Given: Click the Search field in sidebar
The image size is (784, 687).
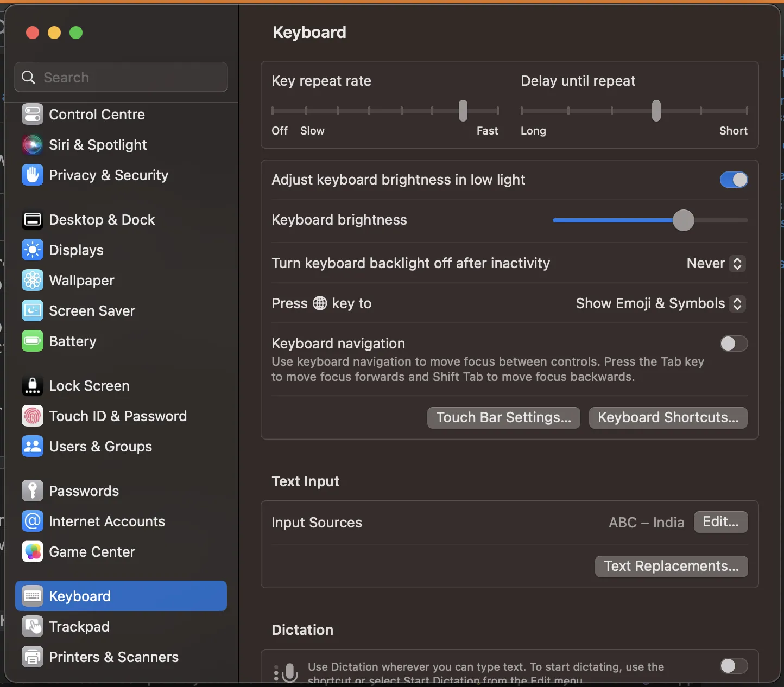Looking at the screenshot, I should tap(121, 77).
